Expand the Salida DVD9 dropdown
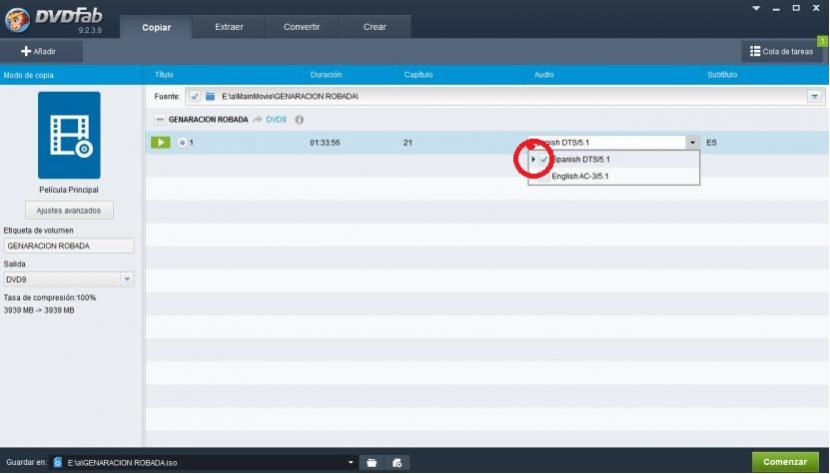The width and height of the screenshot is (830, 474). click(127, 280)
